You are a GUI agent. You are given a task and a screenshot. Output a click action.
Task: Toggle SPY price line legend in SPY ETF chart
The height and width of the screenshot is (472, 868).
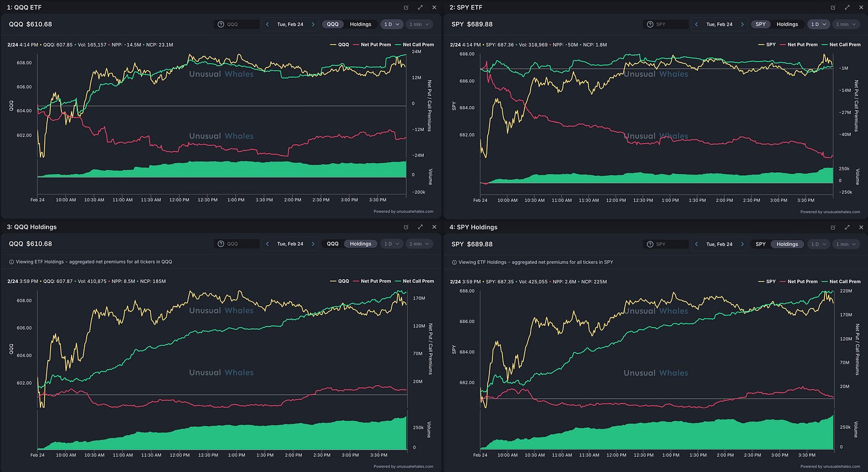(x=766, y=44)
